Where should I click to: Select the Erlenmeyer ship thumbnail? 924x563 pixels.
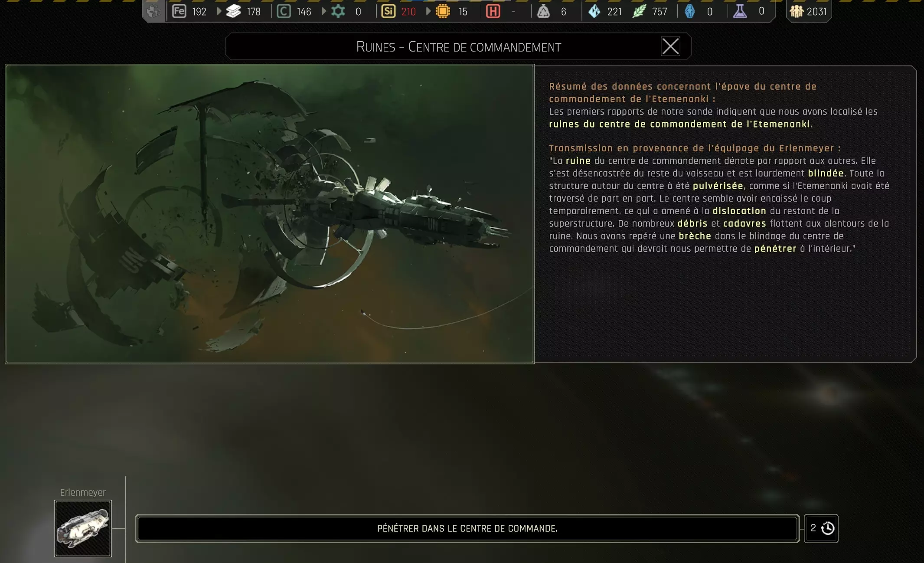(83, 528)
